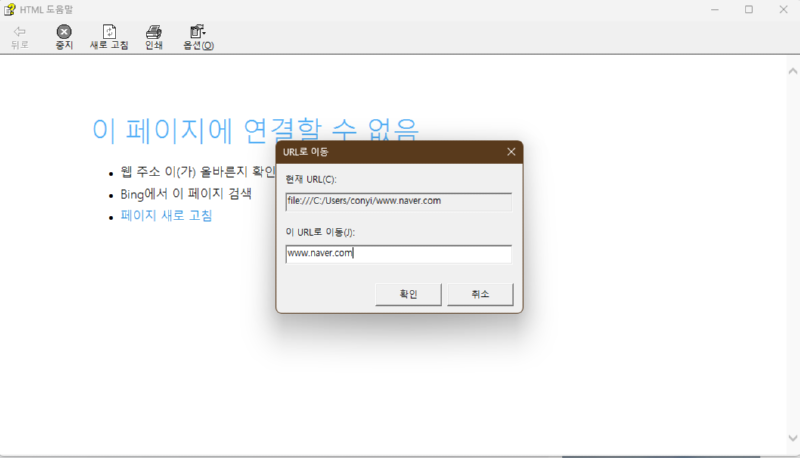This screenshot has height=458, width=800.
Task: Focus the 이 URL로 이동(J) input field
Action: (x=398, y=253)
